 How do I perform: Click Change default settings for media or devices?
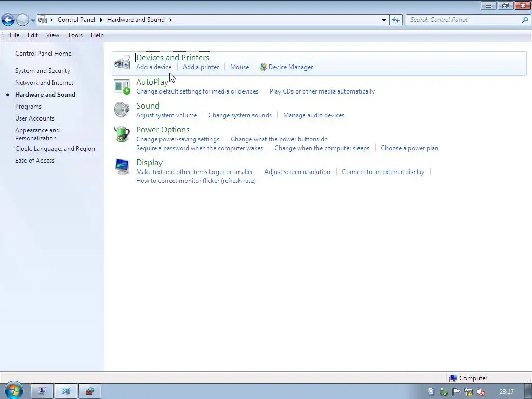[197, 91]
